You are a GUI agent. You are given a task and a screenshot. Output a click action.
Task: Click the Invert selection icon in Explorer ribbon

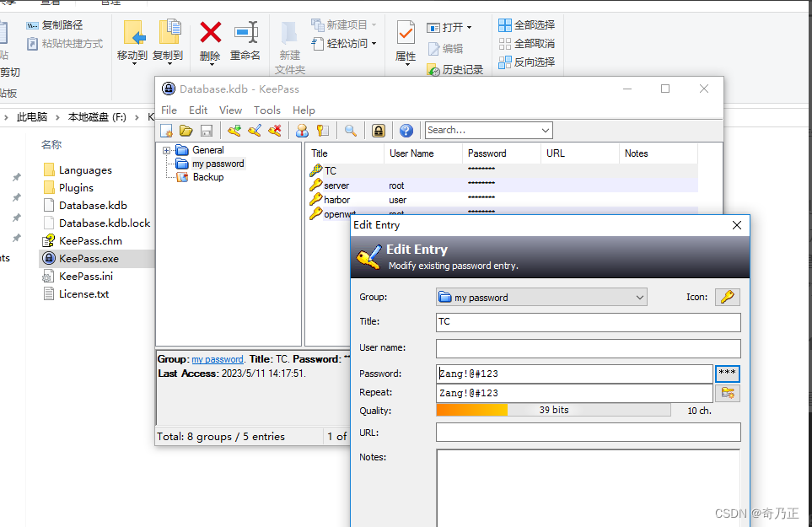(505, 62)
